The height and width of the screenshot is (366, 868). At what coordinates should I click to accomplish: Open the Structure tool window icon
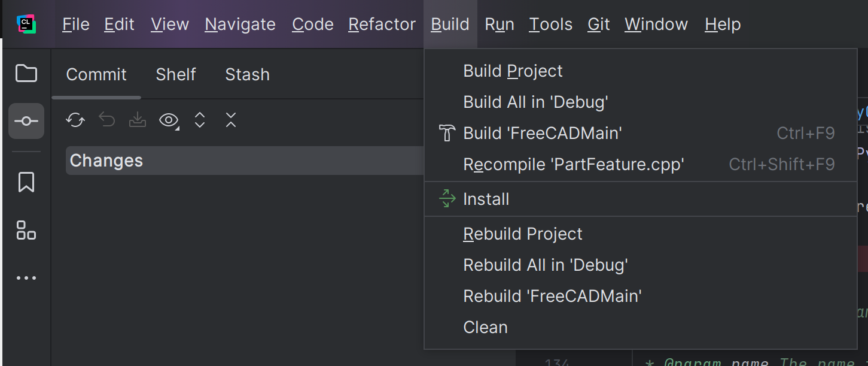click(26, 230)
